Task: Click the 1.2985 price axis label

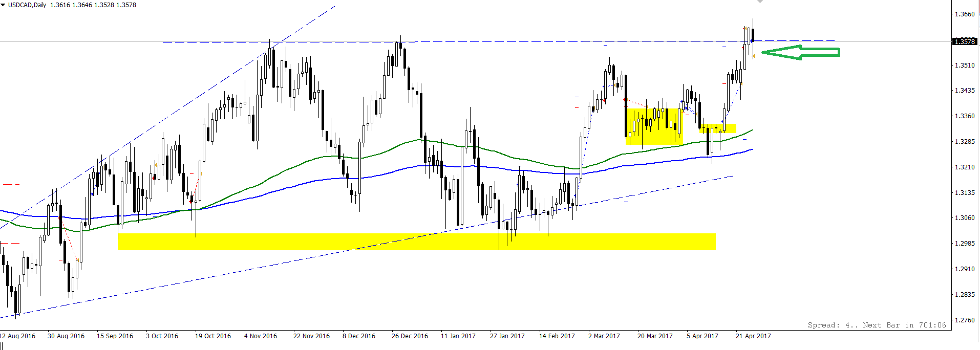Action: coord(965,244)
